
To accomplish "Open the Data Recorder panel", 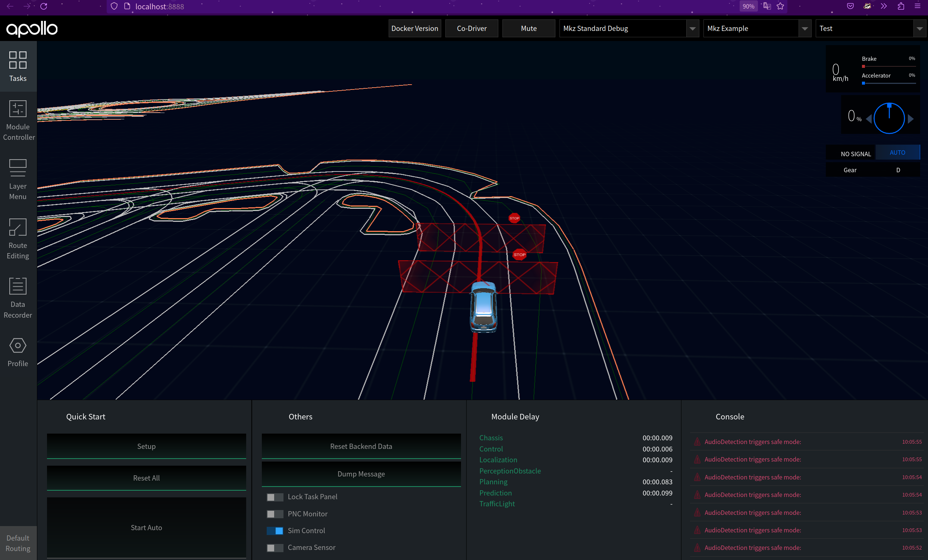I will point(18,298).
